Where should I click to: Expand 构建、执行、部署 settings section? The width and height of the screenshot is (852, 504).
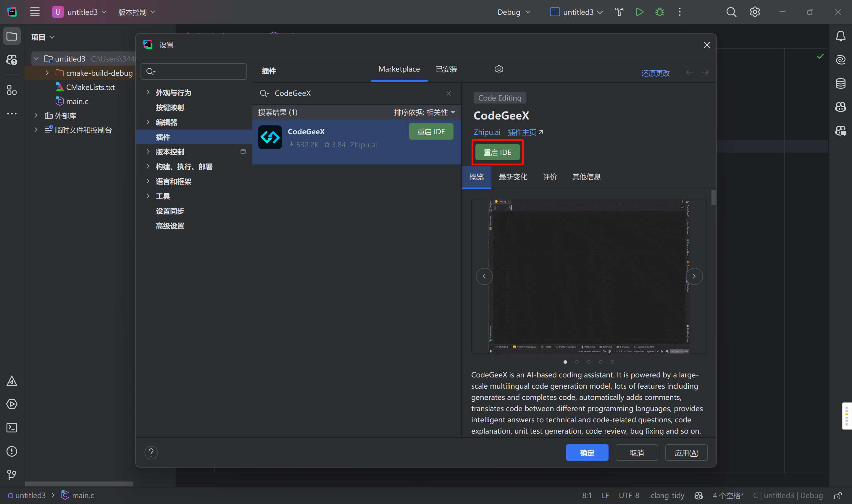[148, 167]
